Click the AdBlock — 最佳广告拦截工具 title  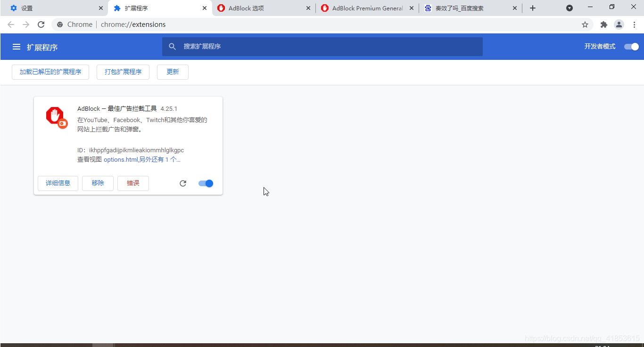(x=117, y=109)
